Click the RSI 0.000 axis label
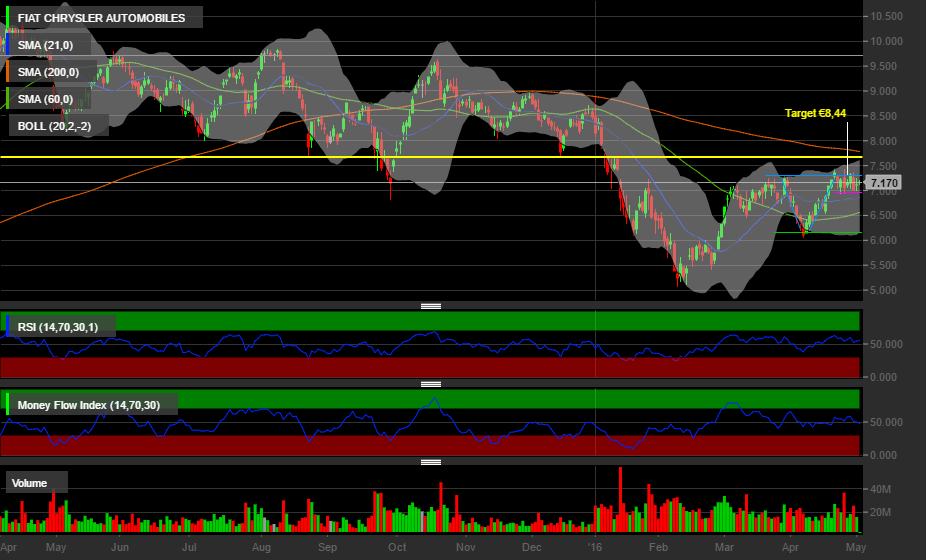 [883, 377]
